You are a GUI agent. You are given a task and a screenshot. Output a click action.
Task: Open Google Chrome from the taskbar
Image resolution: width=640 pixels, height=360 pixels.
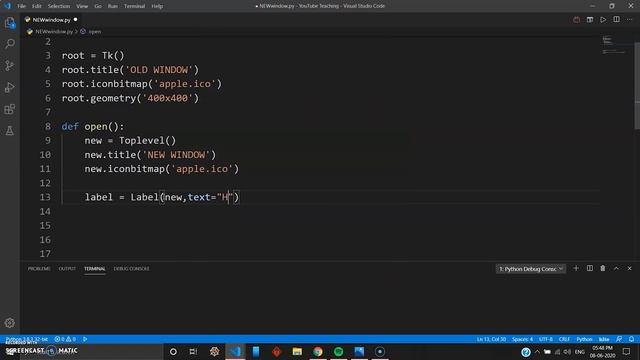pos(318,351)
